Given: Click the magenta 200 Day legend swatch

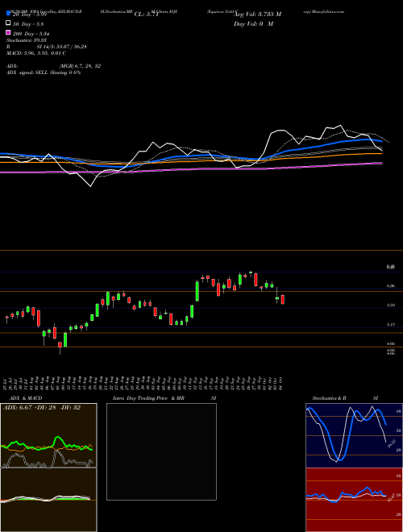Looking at the screenshot, I should (8, 33).
